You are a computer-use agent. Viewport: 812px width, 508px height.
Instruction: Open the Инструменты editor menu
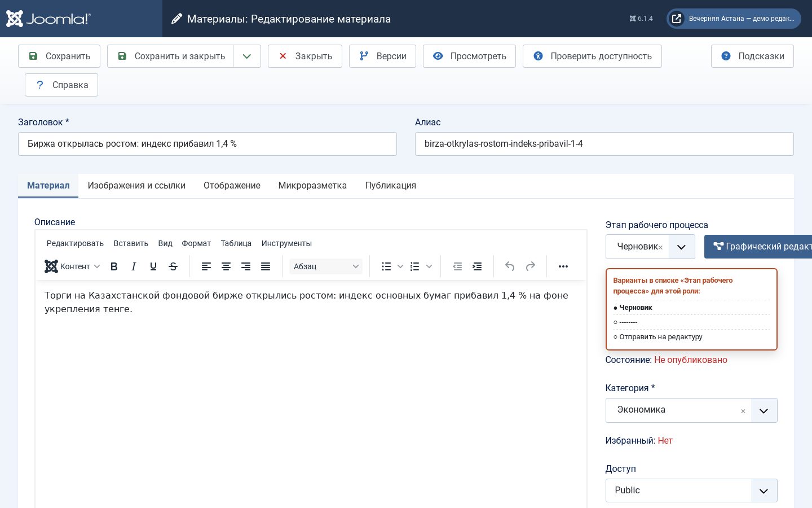286,243
